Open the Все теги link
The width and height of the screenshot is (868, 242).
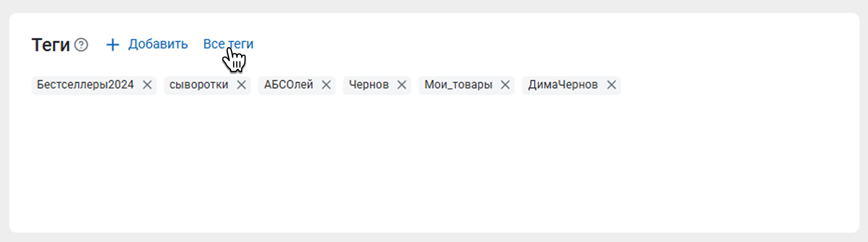click(228, 44)
